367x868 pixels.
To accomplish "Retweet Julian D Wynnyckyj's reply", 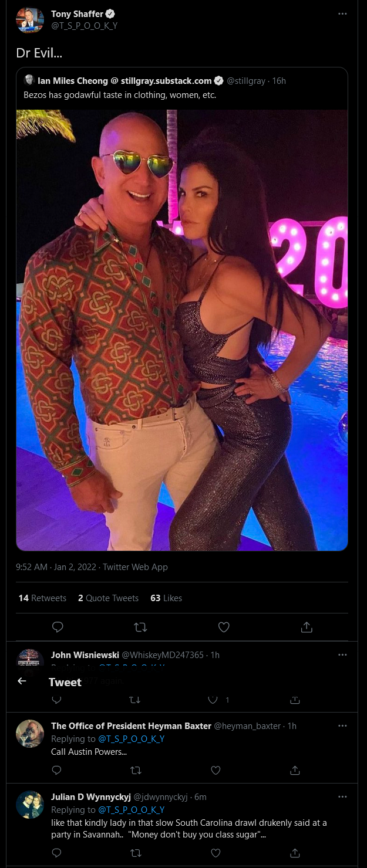I will (x=136, y=852).
